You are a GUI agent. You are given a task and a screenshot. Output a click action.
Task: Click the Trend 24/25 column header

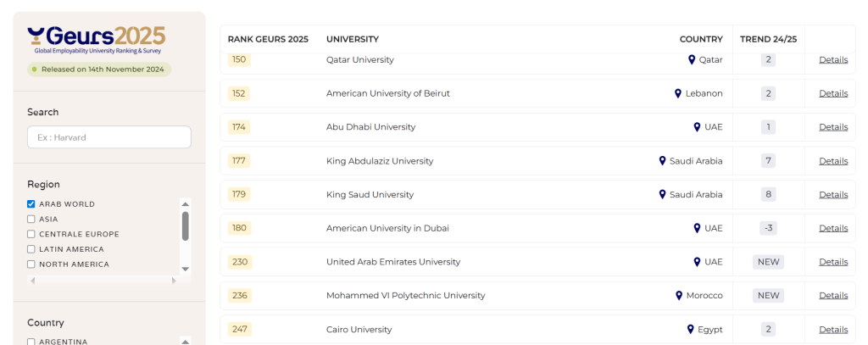[768, 39]
